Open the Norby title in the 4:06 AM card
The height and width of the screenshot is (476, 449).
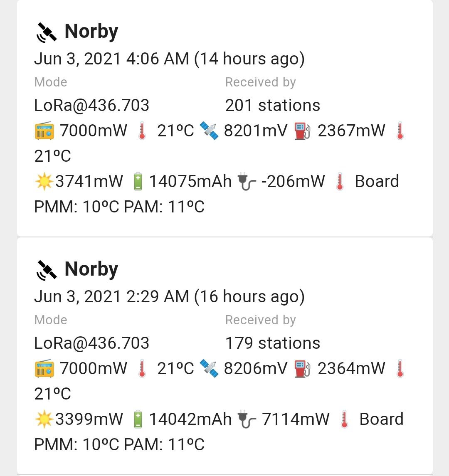tap(91, 32)
